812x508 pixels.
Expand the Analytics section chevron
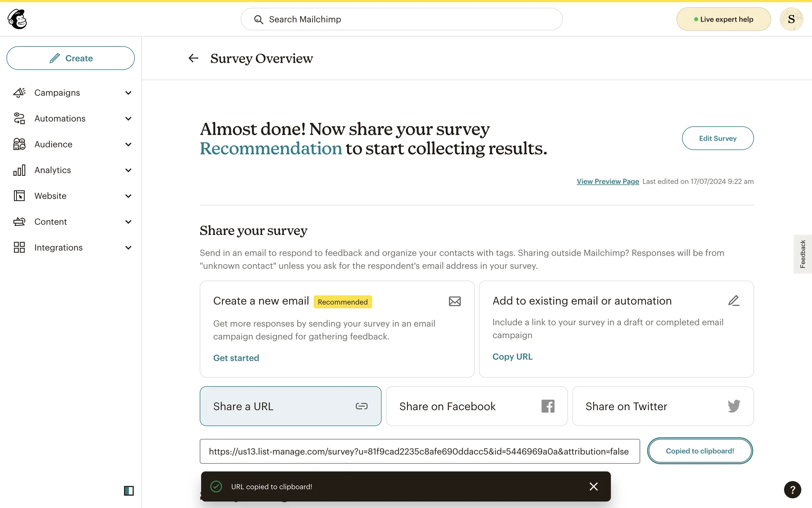[129, 170]
